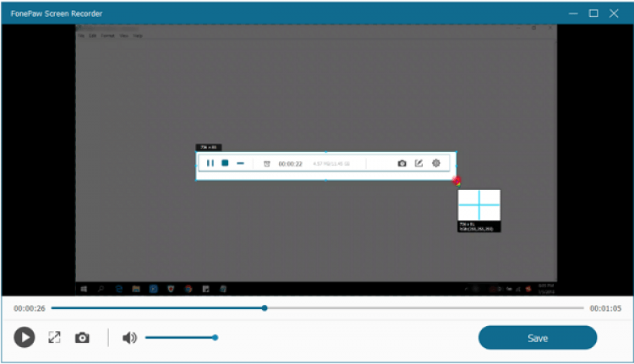This screenshot has width=634, height=364.
Task: Pause recording in the floating toolbar
Action: tap(210, 163)
